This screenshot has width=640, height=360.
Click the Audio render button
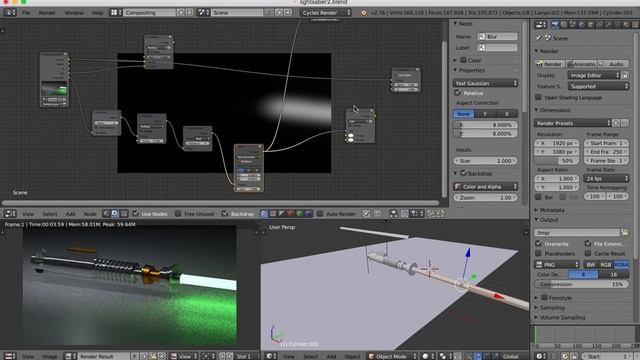(x=613, y=64)
